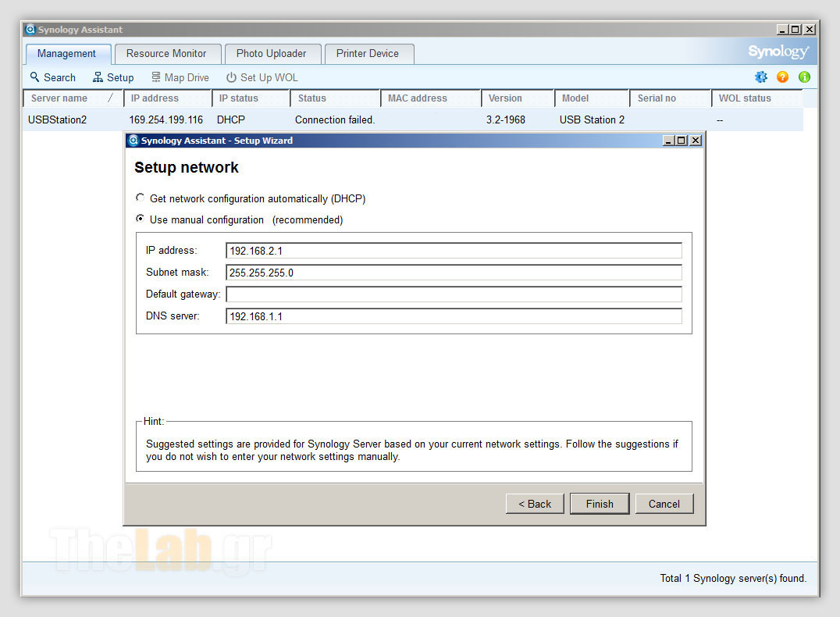
Task: Select the USBStation2 server row
Action: (x=413, y=119)
